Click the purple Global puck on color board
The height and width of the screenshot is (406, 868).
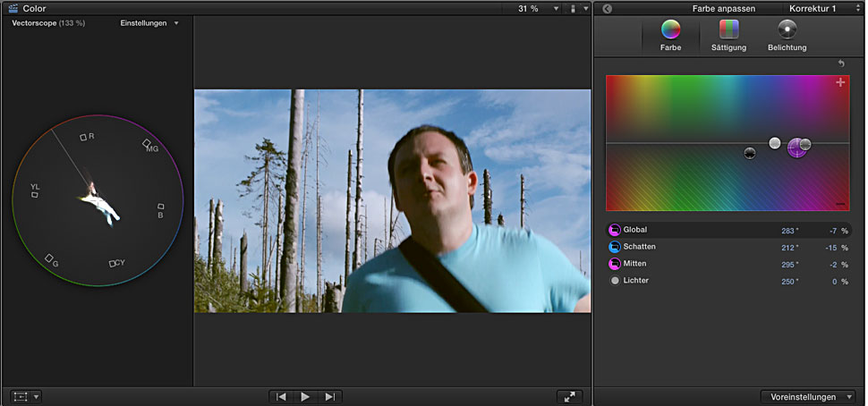point(796,149)
